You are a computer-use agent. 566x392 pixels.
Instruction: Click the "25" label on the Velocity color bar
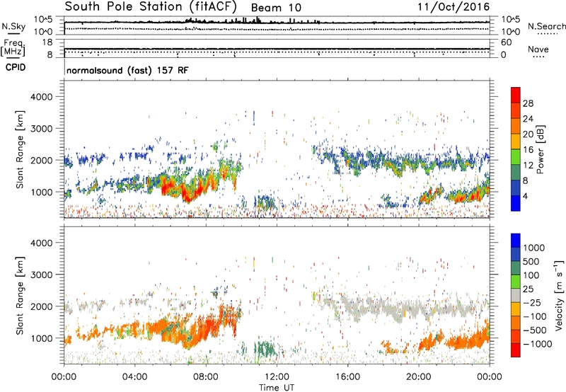point(529,289)
